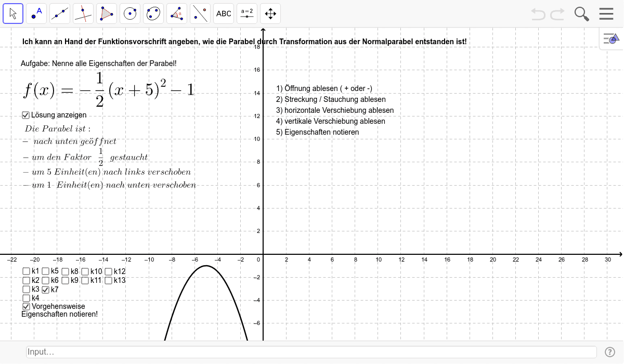Select the Point tool

coord(36,14)
